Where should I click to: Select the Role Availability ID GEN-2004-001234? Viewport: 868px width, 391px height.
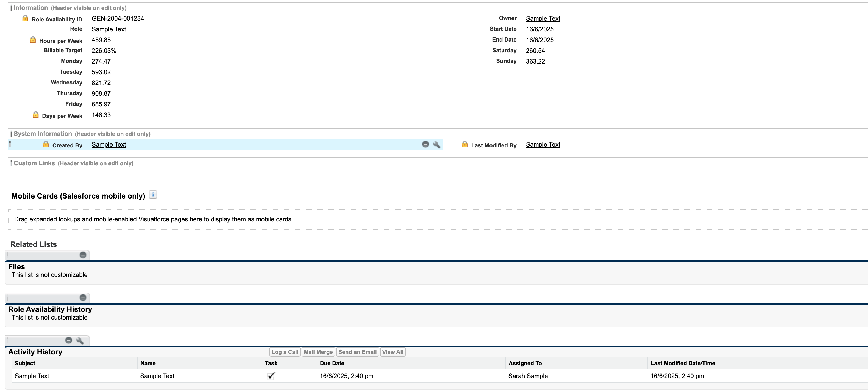point(118,18)
